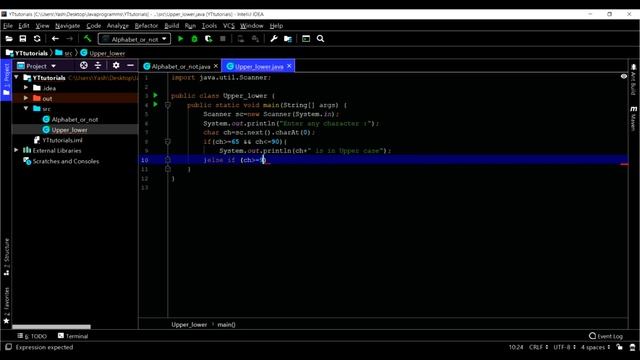This screenshot has width=640, height=360.
Task: Click the lock read-only icon in status bar
Action: pos(620,347)
